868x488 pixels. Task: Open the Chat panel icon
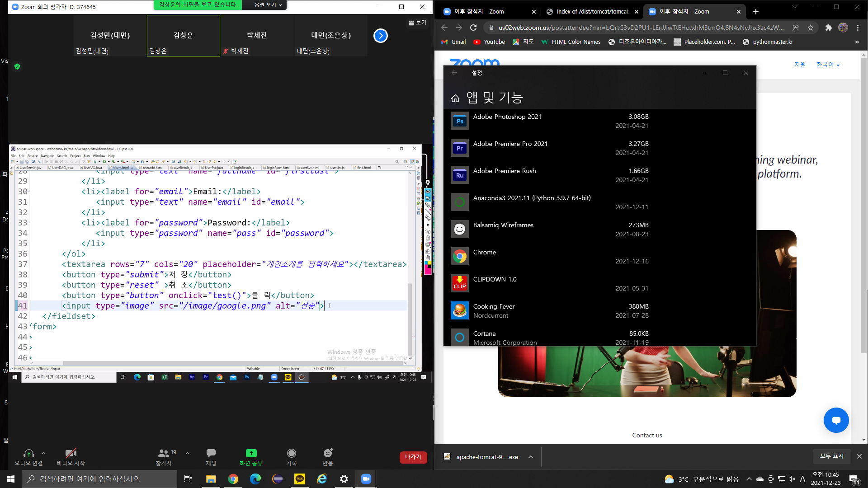[x=211, y=453]
